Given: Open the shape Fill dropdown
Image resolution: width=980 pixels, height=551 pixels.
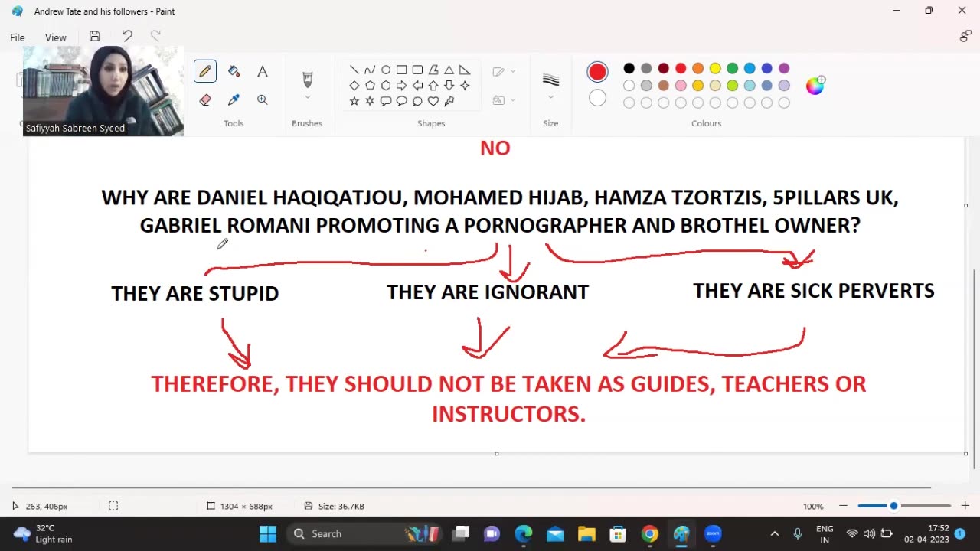Looking at the screenshot, I should pos(504,100).
